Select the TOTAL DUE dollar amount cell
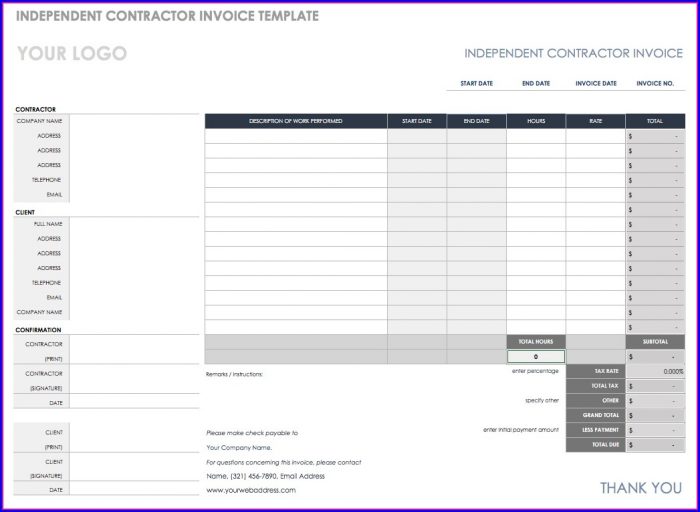The image size is (700, 512). point(655,445)
